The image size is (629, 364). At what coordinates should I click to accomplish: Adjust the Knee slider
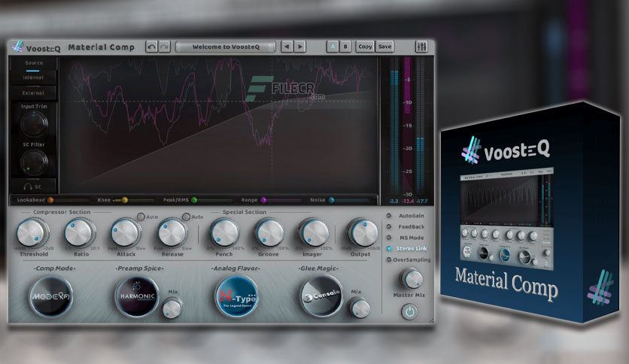pos(133,199)
